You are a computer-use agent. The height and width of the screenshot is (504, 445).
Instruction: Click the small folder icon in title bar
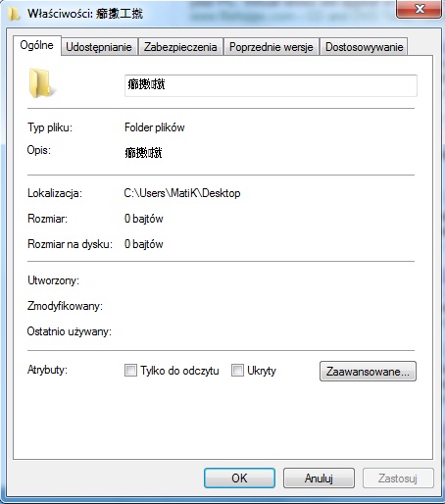pos(14,14)
